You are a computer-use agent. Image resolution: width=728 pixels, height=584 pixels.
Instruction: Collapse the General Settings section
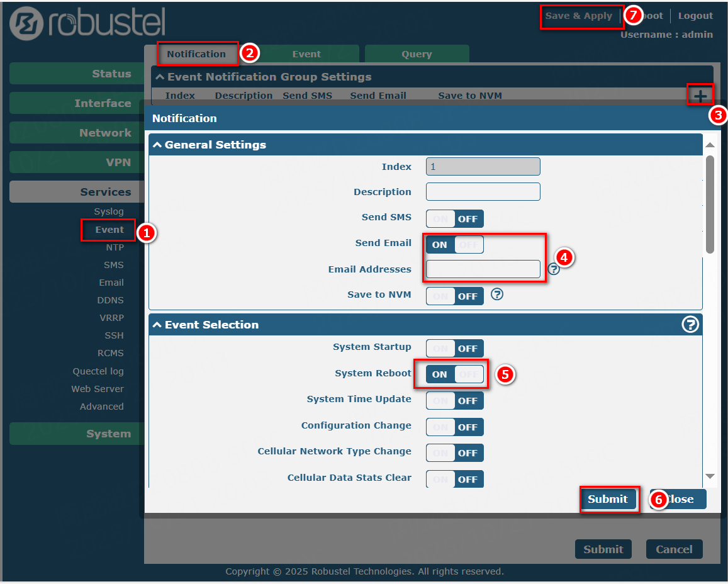pyautogui.click(x=157, y=145)
